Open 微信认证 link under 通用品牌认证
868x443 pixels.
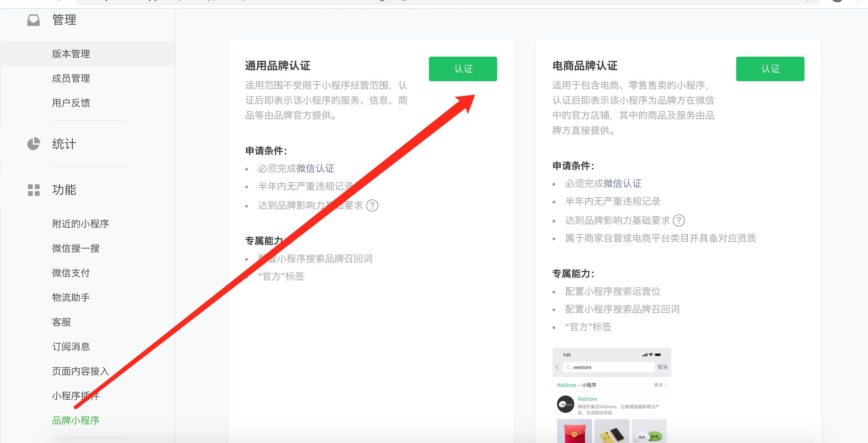coord(315,169)
